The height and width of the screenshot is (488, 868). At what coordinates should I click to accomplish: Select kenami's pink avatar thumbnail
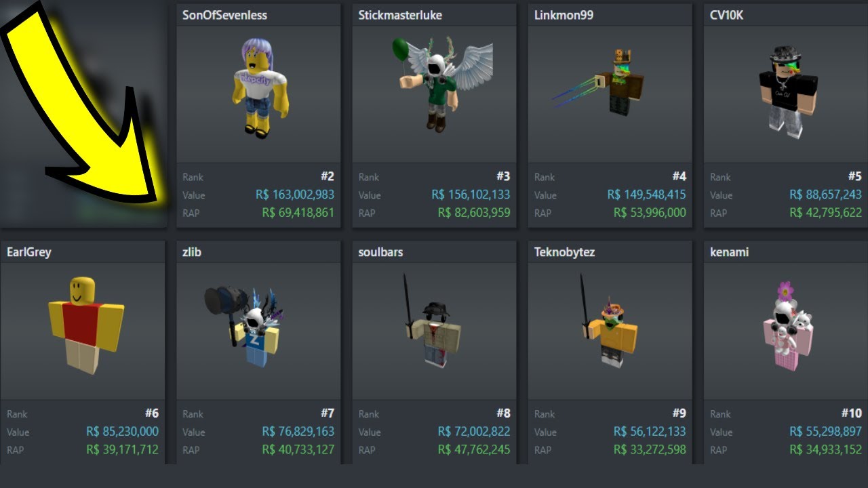789,327
